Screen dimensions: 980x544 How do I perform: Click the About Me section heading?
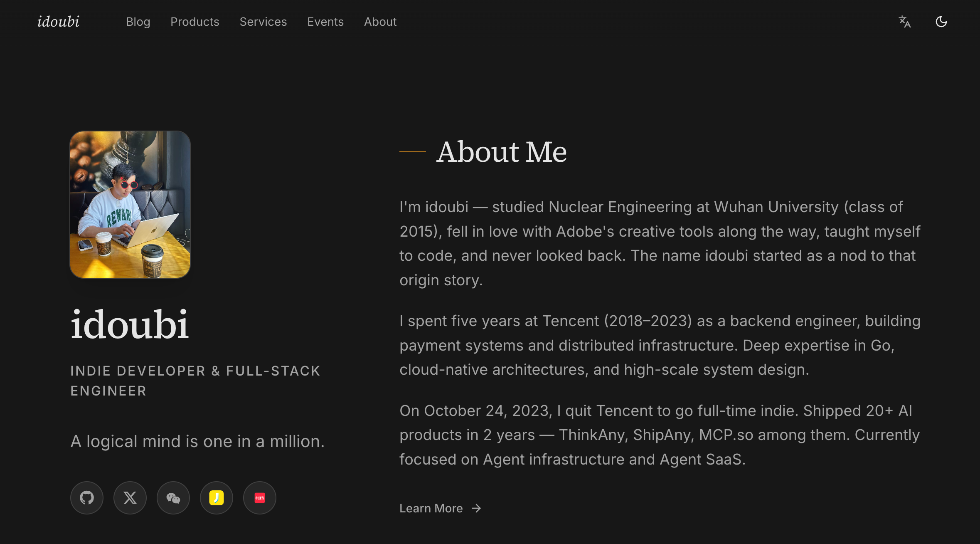(501, 151)
